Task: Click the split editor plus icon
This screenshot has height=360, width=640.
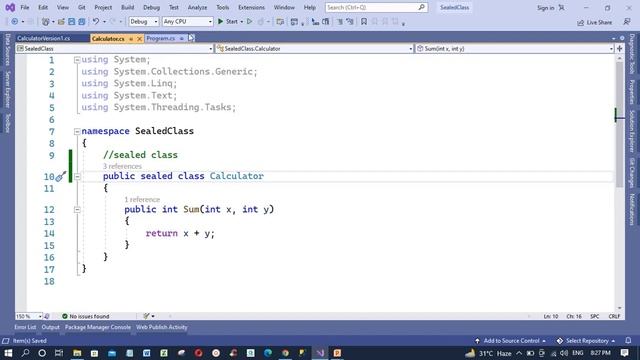Action: coord(620,49)
